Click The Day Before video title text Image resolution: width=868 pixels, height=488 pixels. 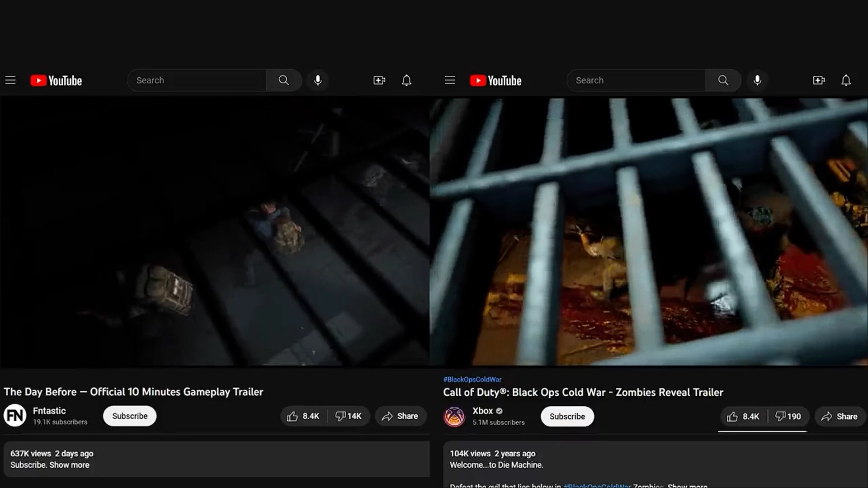(133, 392)
